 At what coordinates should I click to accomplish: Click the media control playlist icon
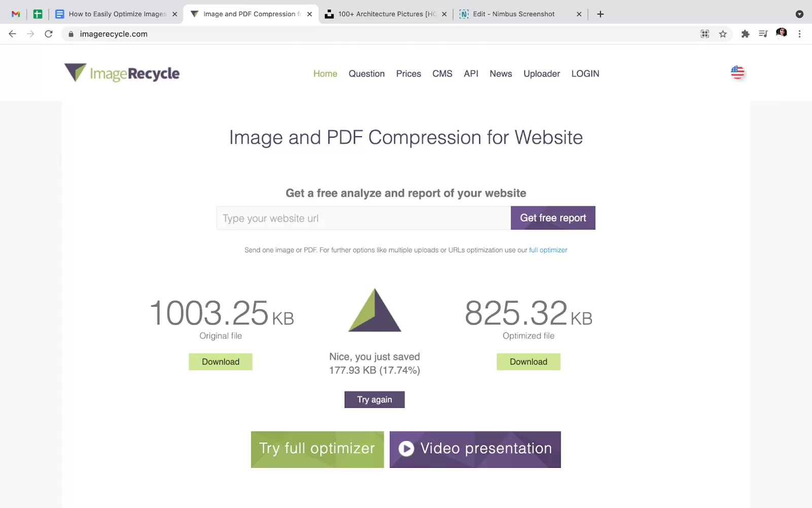[763, 34]
